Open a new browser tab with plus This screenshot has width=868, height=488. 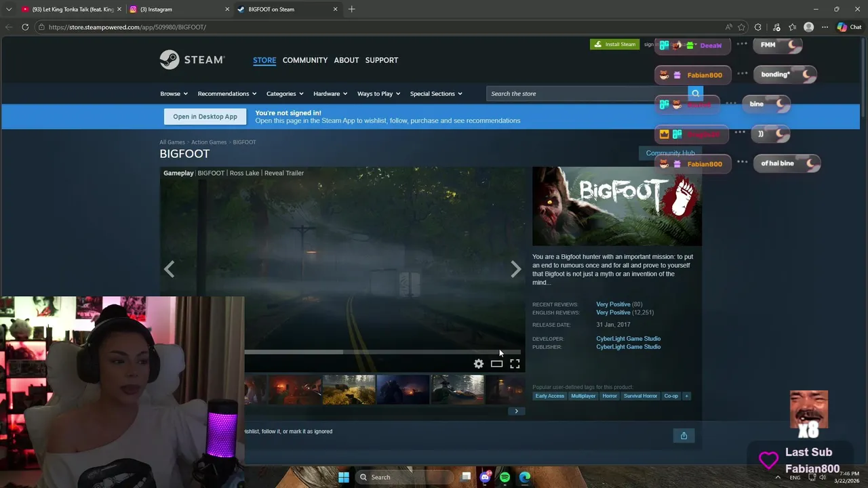pyautogui.click(x=351, y=9)
